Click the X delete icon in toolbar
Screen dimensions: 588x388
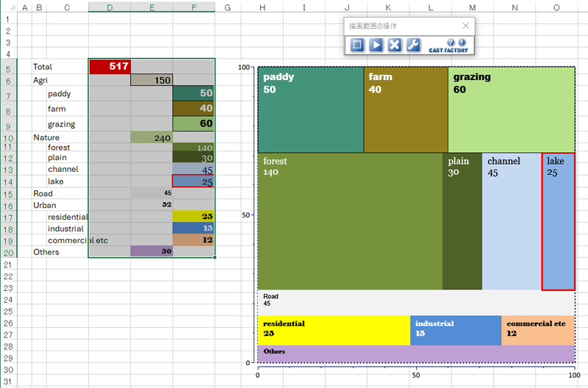click(395, 45)
